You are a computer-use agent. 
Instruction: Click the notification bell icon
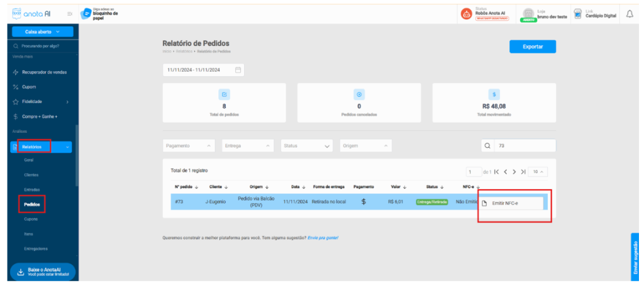[630, 15]
